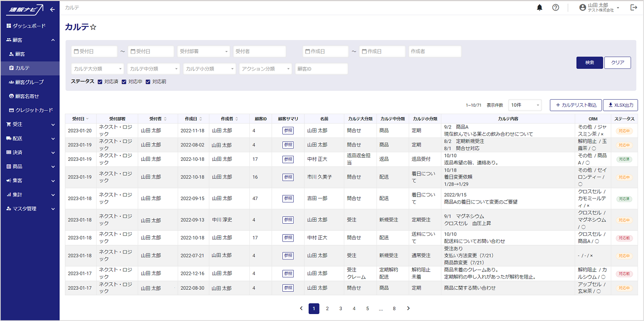The width and height of the screenshot is (644, 321).
Task: Uncheck the 対応済 status checkbox
Action: click(x=100, y=82)
